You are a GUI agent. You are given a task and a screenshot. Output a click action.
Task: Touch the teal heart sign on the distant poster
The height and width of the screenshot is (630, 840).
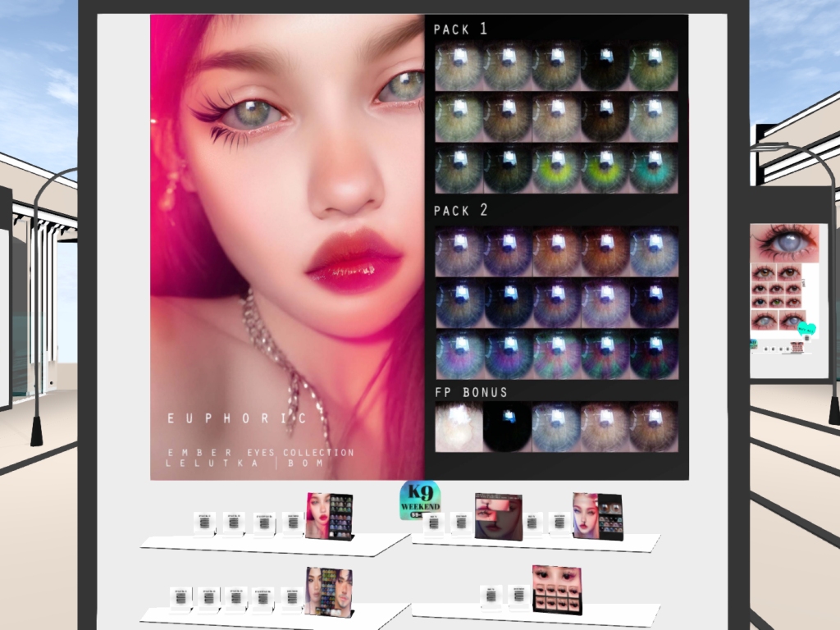[807, 329]
